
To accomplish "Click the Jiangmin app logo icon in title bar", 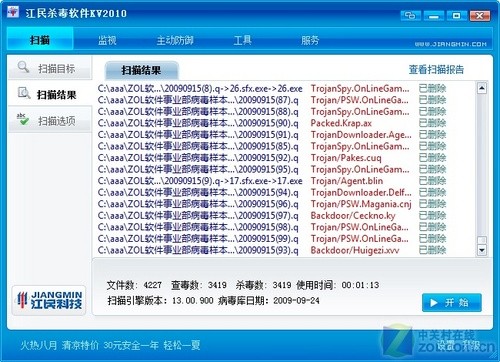I will point(13,12).
